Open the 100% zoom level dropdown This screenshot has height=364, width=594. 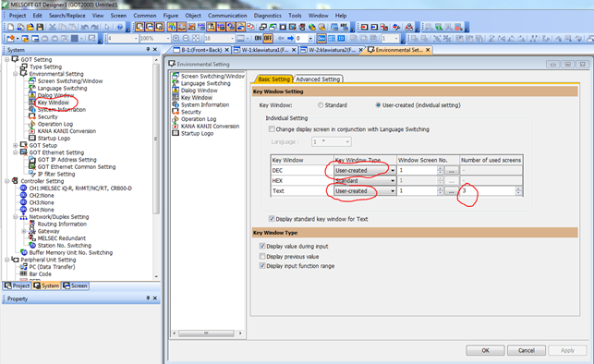155,38
